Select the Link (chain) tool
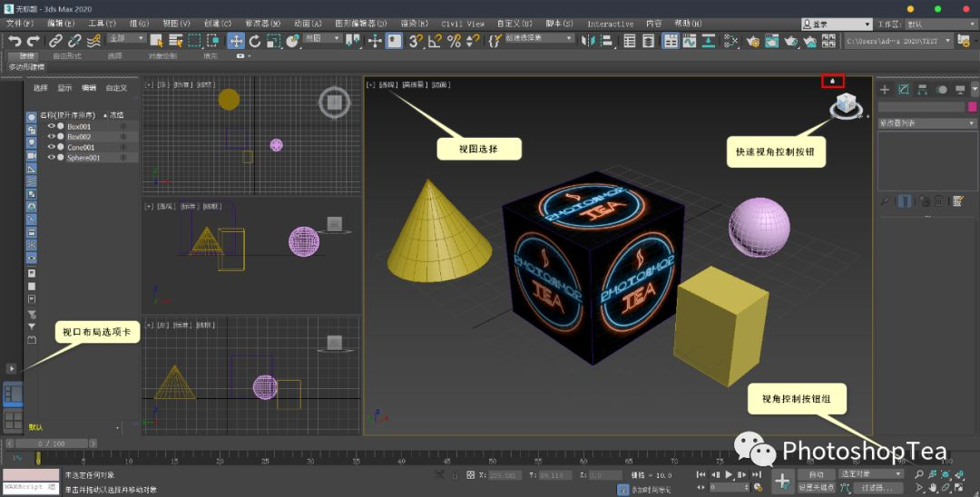The width and height of the screenshot is (980, 497). pyautogui.click(x=55, y=41)
